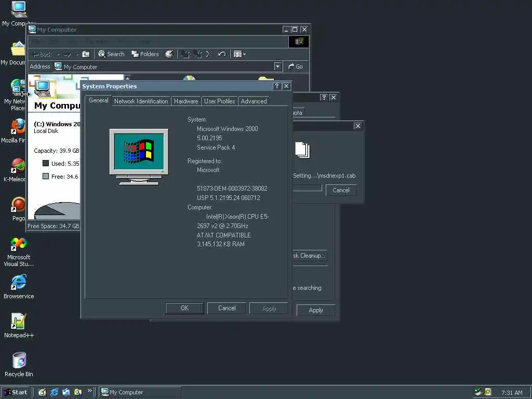Click the Free space color swatch
532x399 pixels.
pos(46,176)
